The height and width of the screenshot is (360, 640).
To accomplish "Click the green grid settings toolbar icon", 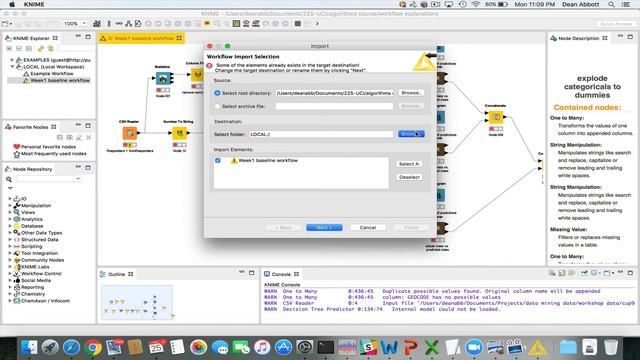I will pyautogui.click(x=236, y=24).
